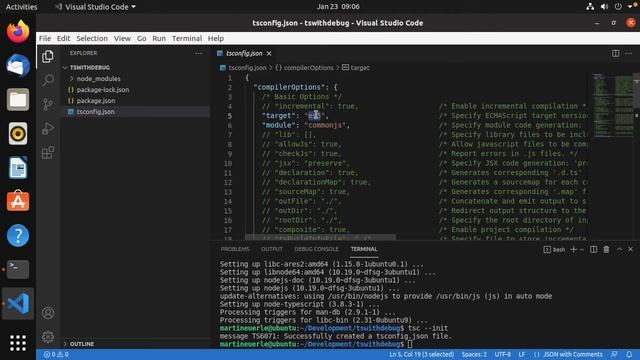Open the Manage gear icon
This screenshot has height=360, width=640.
[x=48, y=337]
